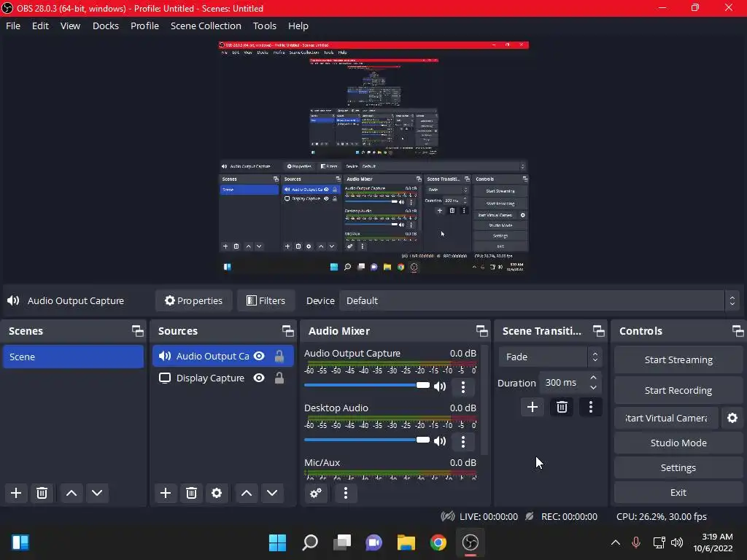This screenshot has width=747, height=560.
Task: Open source Properties button in toolbar
Action: pos(194,301)
